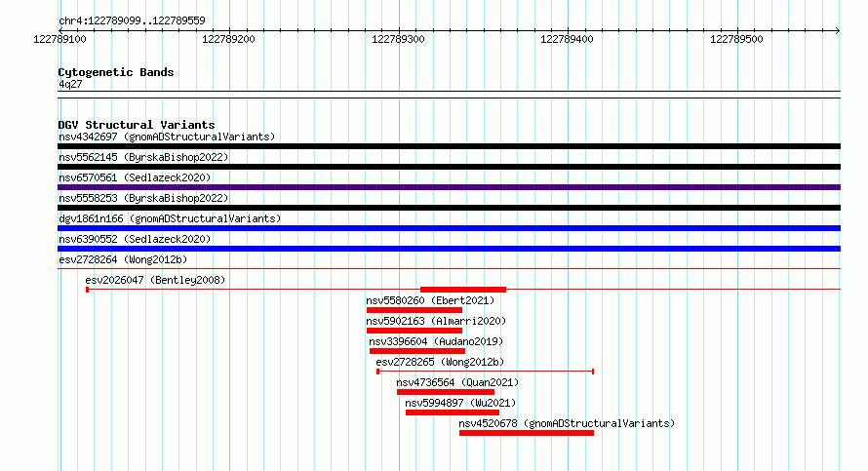The width and height of the screenshot is (868, 471).
Task: Select the red bar under nsv4520678
Action: [x=527, y=433]
